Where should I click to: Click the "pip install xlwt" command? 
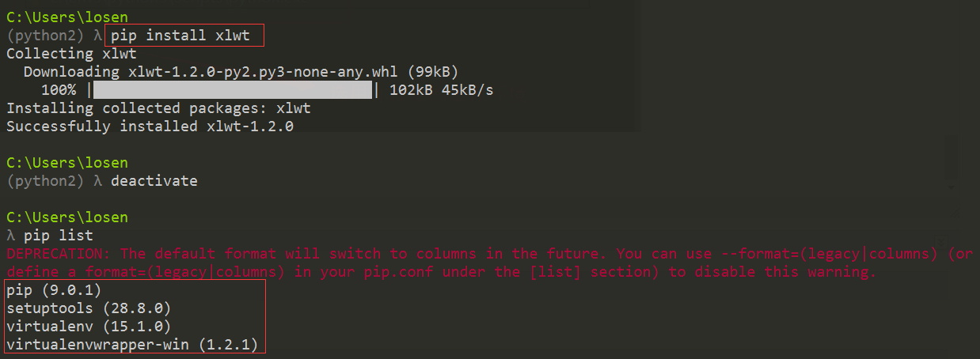(181, 36)
